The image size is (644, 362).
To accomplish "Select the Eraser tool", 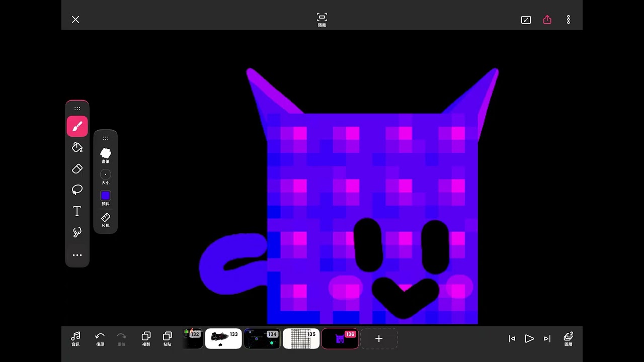I will [77, 169].
